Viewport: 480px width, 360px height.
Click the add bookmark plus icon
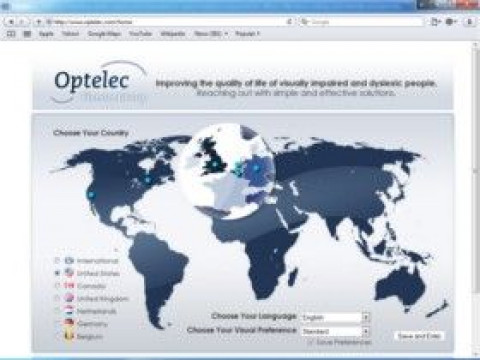[38, 22]
